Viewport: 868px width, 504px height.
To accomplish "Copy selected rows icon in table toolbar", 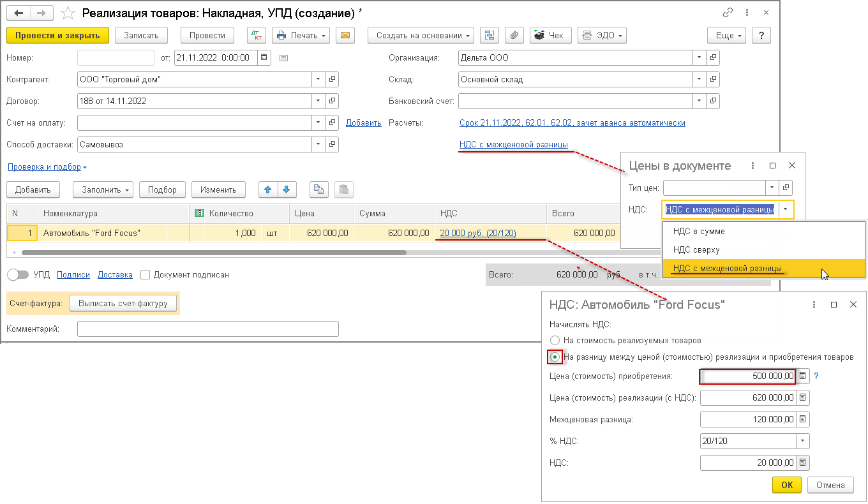I will pos(319,189).
